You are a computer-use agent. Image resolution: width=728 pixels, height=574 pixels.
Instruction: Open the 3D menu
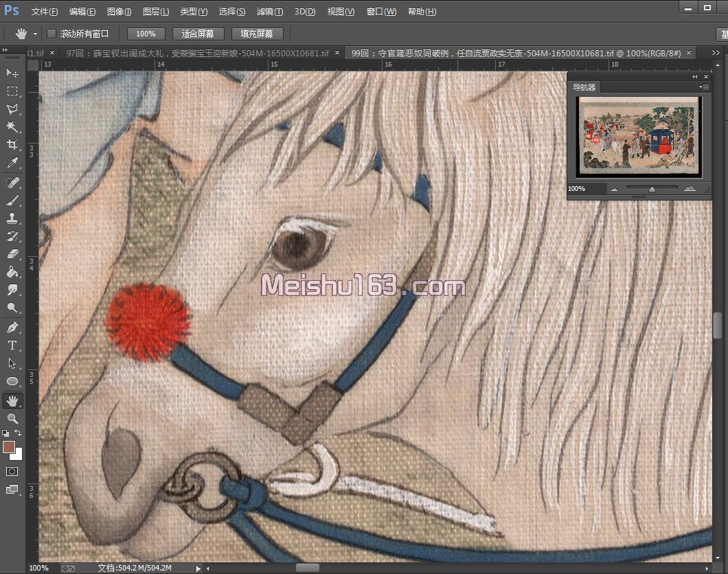[x=304, y=12]
